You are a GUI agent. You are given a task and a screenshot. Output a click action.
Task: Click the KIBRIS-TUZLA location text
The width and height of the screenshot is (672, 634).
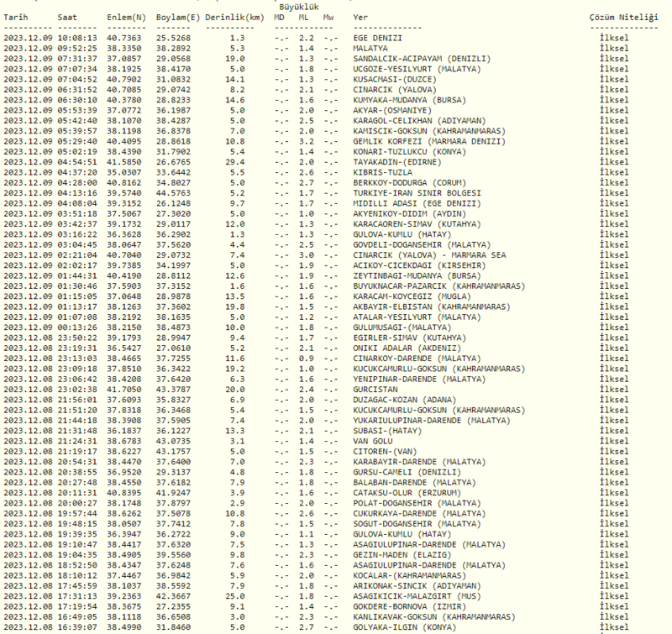tap(383, 172)
